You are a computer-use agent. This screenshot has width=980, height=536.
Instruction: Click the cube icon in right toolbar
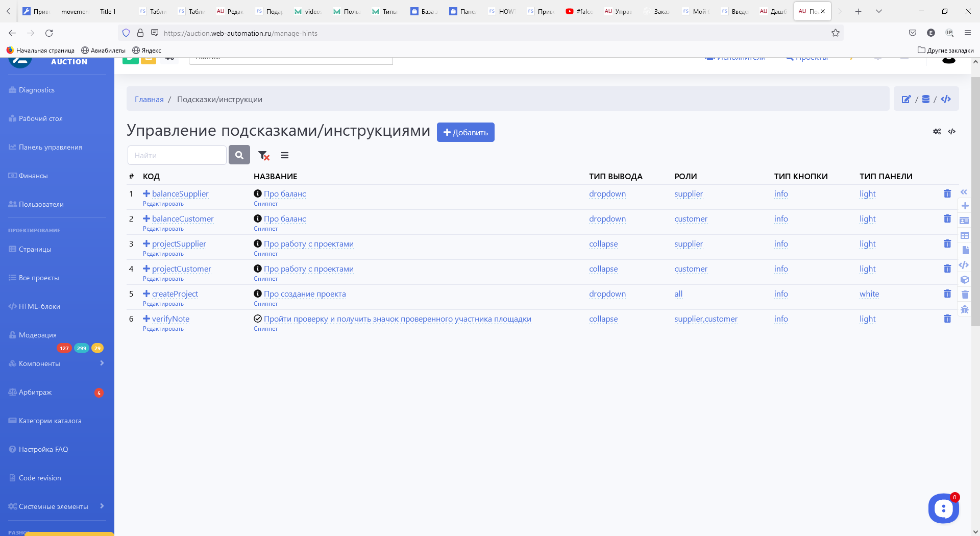(965, 280)
